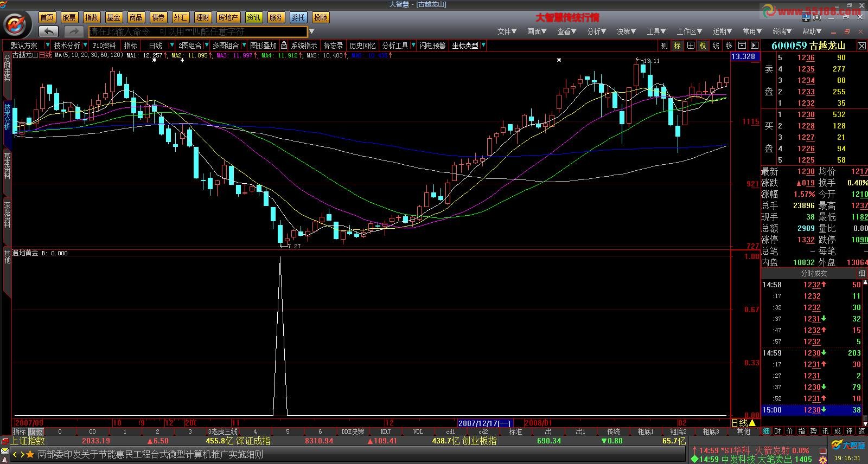
Task: Click the F10资料 toolbar item
Action: (104, 46)
